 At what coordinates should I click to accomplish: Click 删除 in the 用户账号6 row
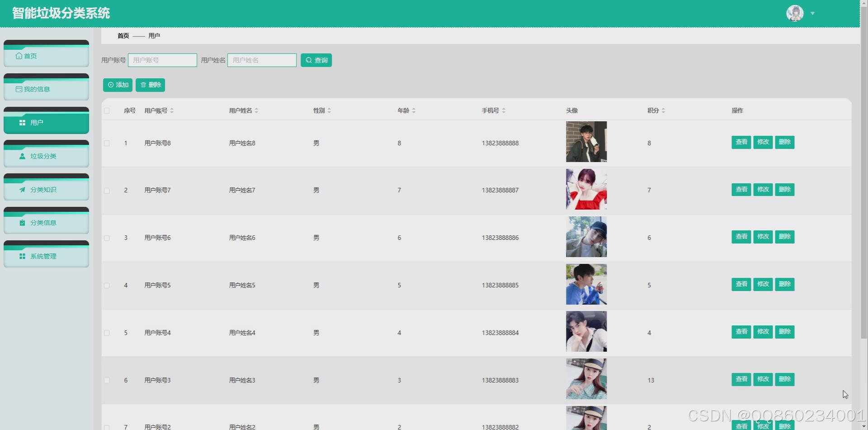point(785,237)
